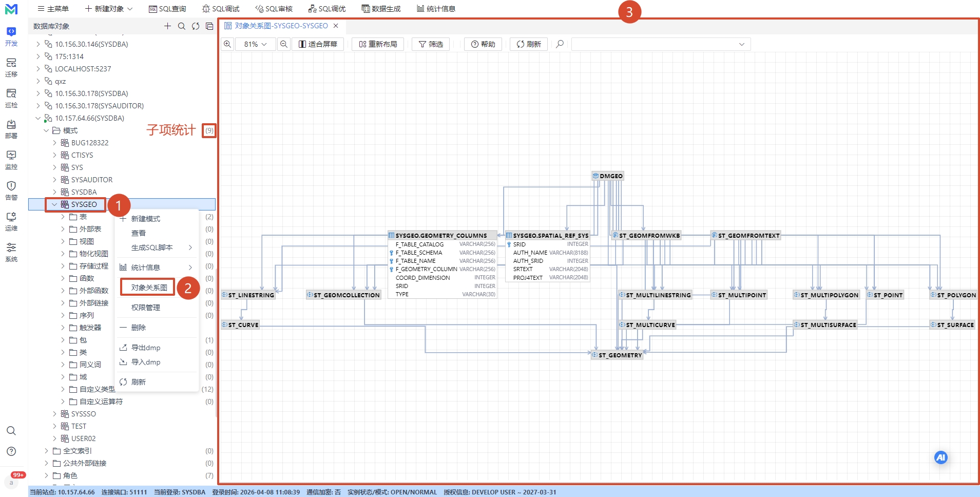
Task: Click the search icon in 数据库对象 panel header
Action: click(181, 26)
